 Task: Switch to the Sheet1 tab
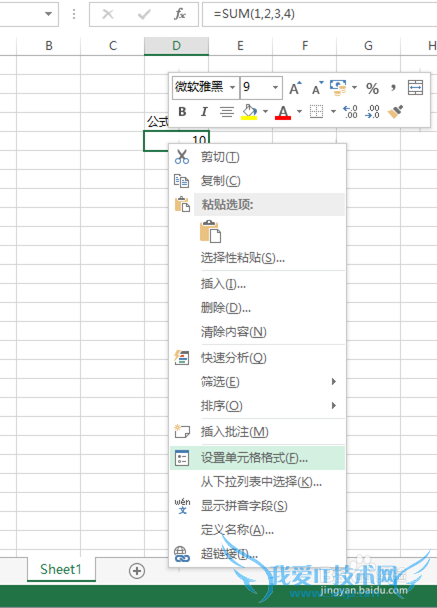(x=61, y=569)
